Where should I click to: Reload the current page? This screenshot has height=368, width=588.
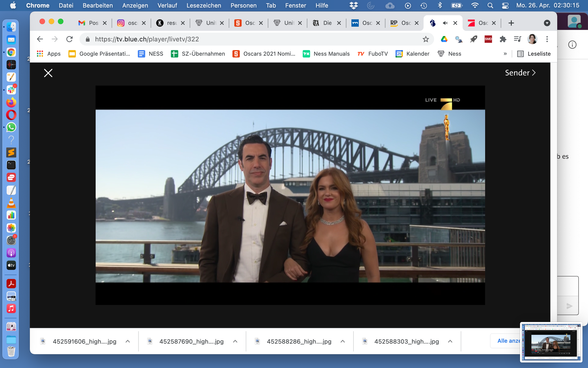tap(69, 39)
